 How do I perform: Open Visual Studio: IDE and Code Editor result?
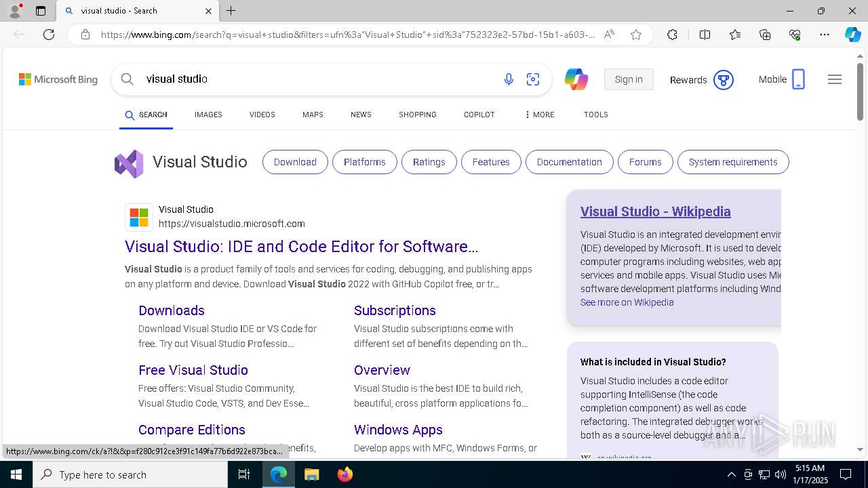click(302, 246)
